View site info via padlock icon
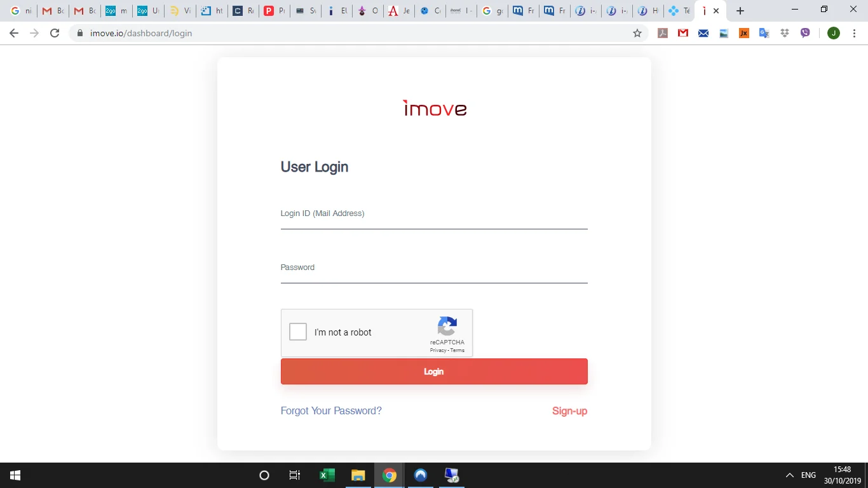868x488 pixels. (x=79, y=33)
